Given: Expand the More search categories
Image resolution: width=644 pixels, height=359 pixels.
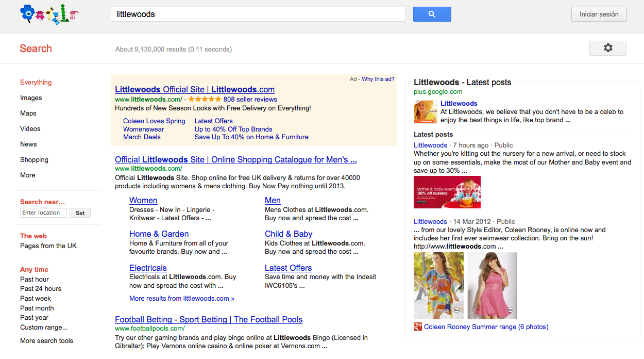Looking at the screenshot, I should [28, 175].
